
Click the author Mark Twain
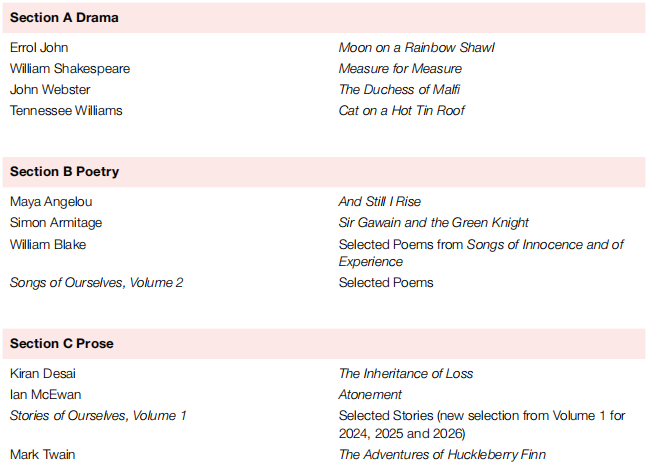[43, 455]
